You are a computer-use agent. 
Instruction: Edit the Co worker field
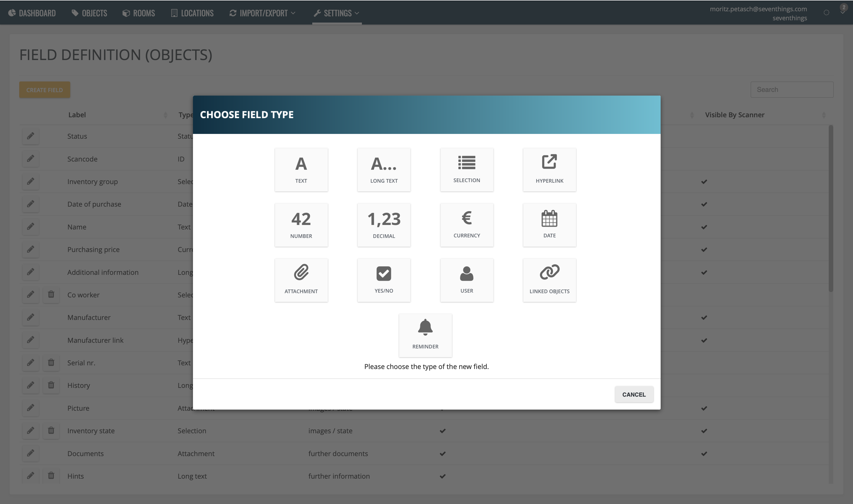(x=30, y=295)
